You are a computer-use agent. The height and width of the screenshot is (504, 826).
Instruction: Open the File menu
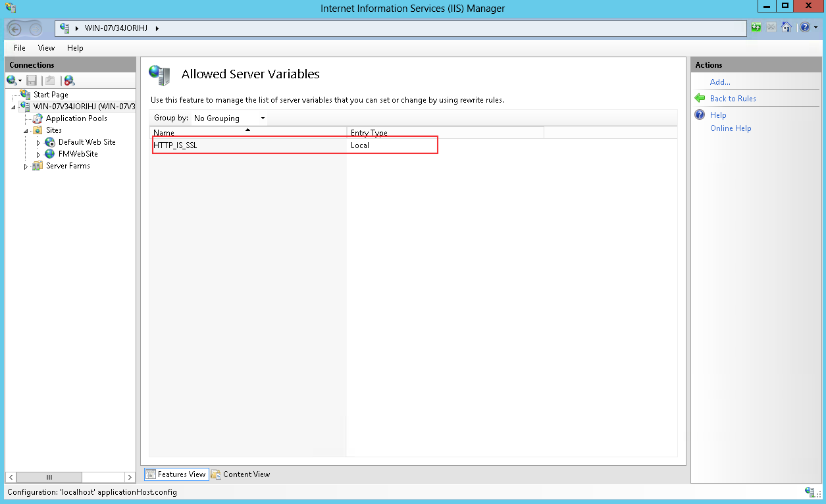(x=20, y=48)
